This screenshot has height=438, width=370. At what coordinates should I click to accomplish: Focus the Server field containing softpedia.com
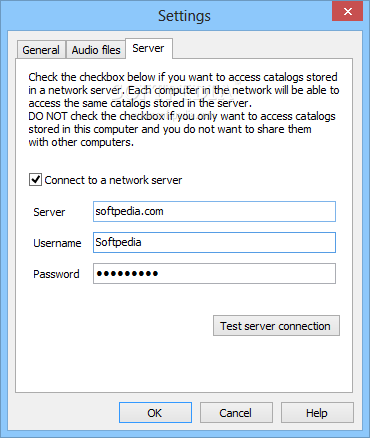[x=214, y=211]
